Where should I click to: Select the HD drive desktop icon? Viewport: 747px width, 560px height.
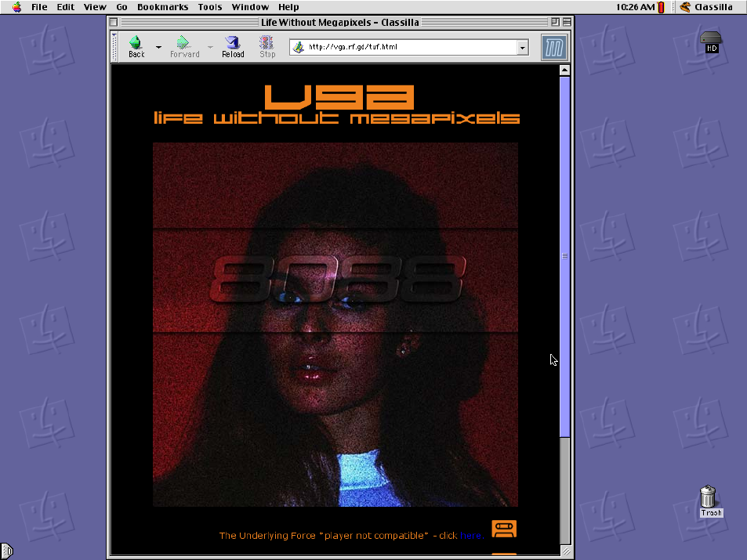[x=711, y=42]
